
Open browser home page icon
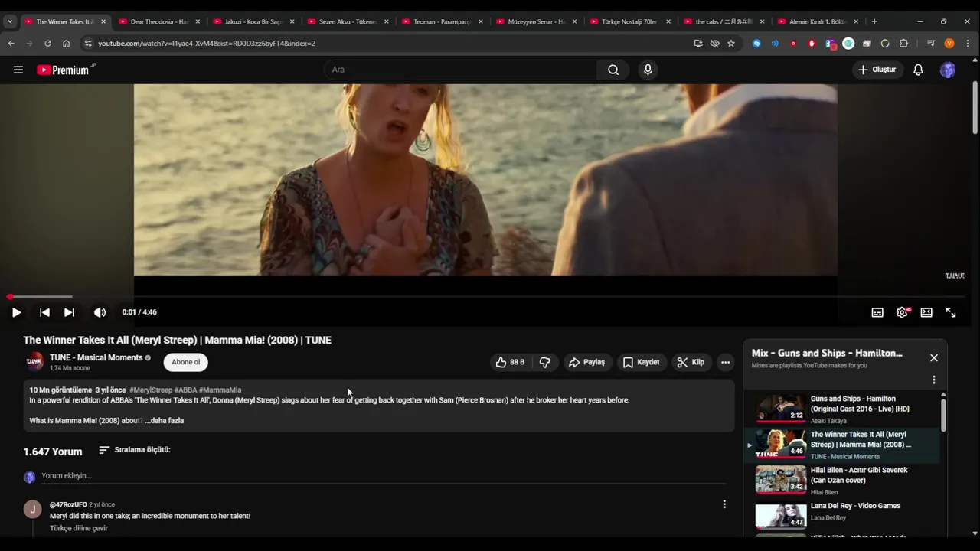pos(66,44)
